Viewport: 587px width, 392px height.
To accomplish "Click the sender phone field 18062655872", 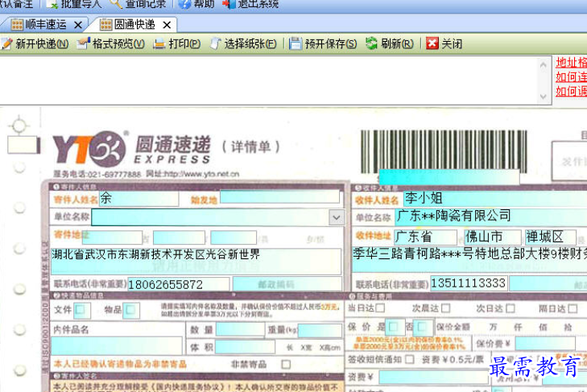I will pyautogui.click(x=179, y=285).
